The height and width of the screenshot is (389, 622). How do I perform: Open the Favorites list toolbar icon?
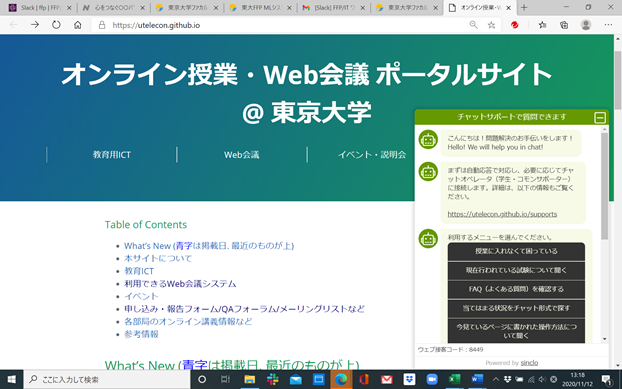[x=542, y=25]
